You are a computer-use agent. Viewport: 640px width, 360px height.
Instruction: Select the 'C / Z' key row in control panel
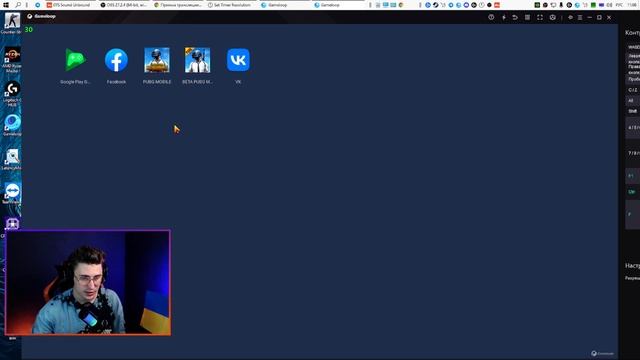(x=633, y=90)
